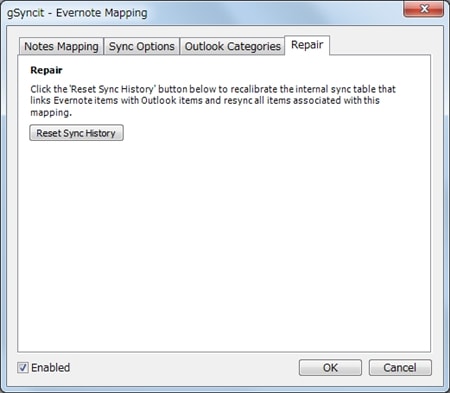The height and width of the screenshot is (393, 450).
Task: Click the 'gSyncit - Evernote Mapping' title
Action: click(x=77, y=13)
